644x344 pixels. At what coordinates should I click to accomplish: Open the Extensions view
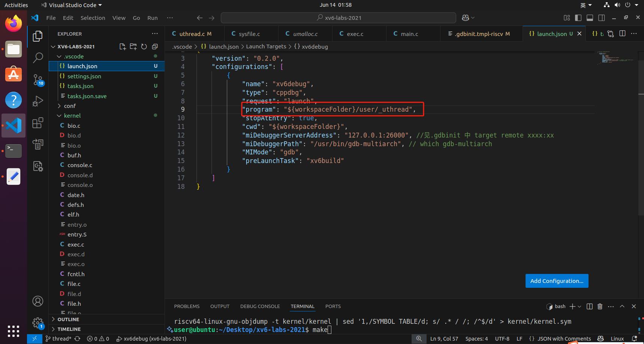[38, 123]
